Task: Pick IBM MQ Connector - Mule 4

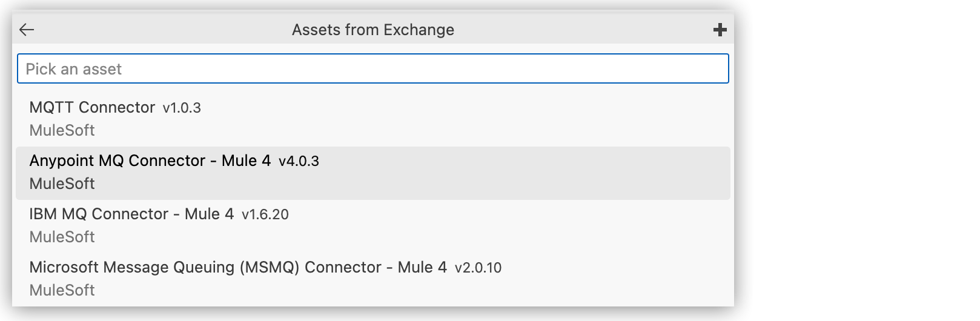Action: click(131, 214)
